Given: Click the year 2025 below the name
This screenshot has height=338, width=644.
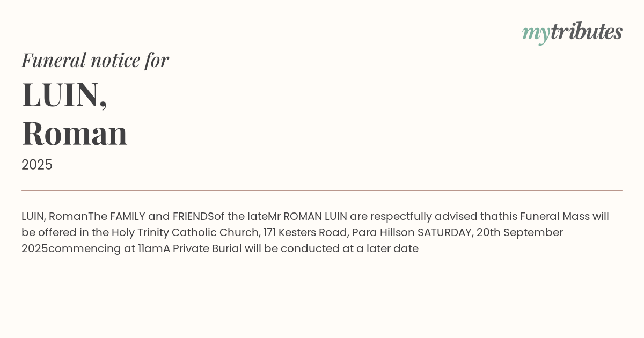Looking at the screenshot, I should [x=37, y=165].
